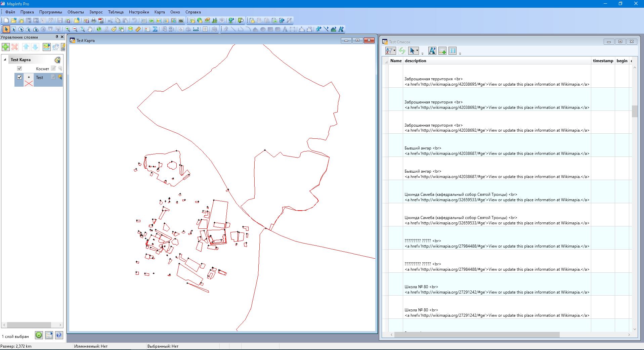Click the printer icon in toolbar

coord(93,20)
